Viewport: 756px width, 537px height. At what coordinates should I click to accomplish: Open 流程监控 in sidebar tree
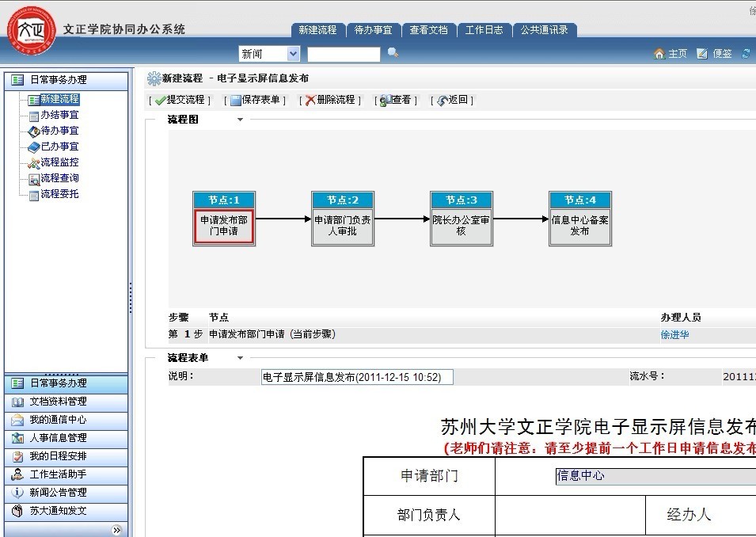coord(59,162)
